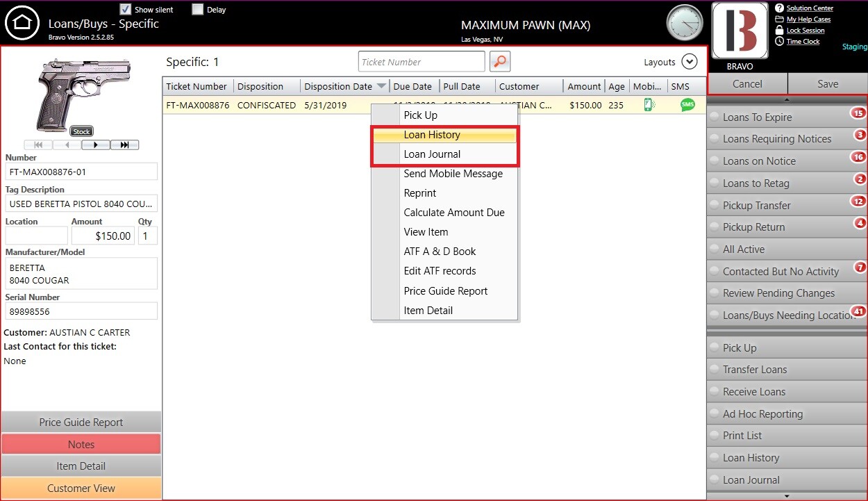
Task: Open Review Pending Changes
Action: [787, 293]
